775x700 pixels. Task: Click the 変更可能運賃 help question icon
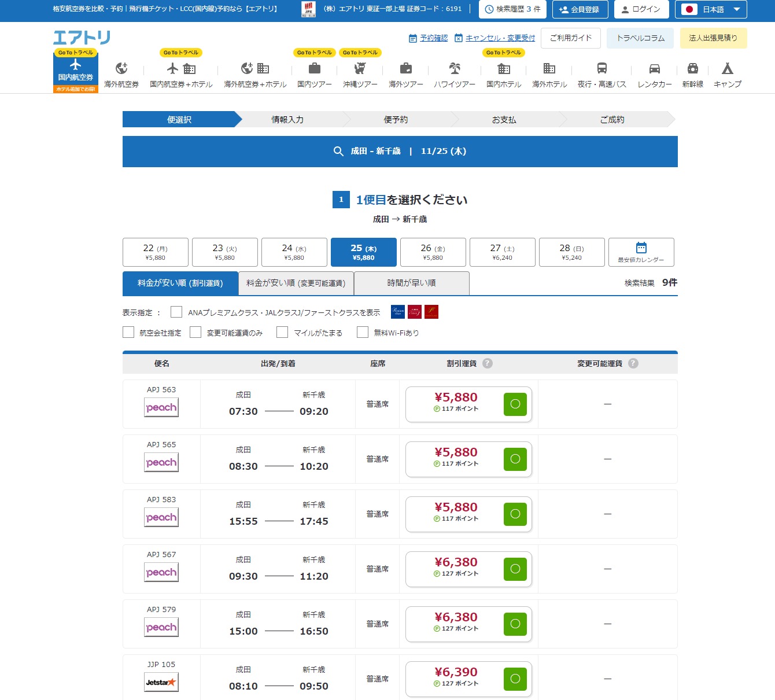click(633, 363)
